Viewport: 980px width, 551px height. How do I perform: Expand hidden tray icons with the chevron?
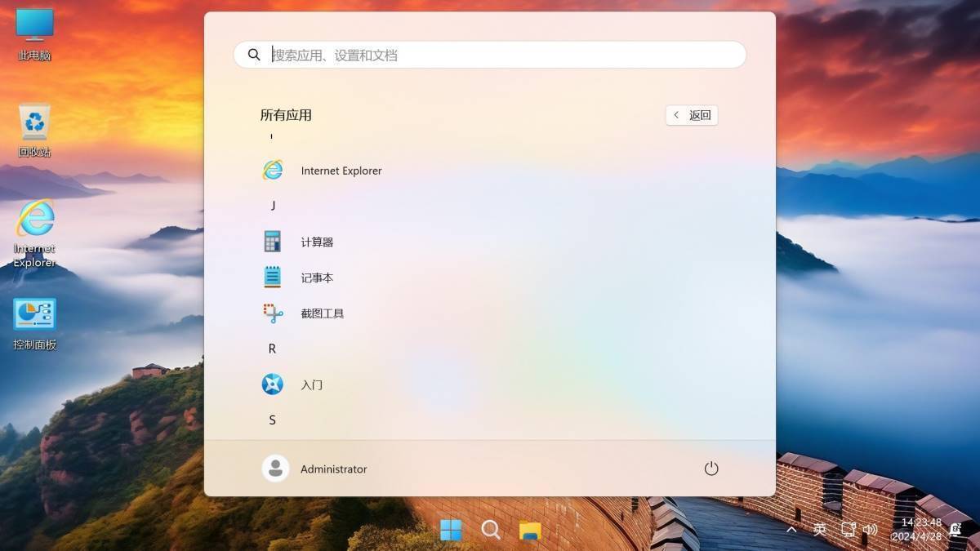(x=791, y=530)
